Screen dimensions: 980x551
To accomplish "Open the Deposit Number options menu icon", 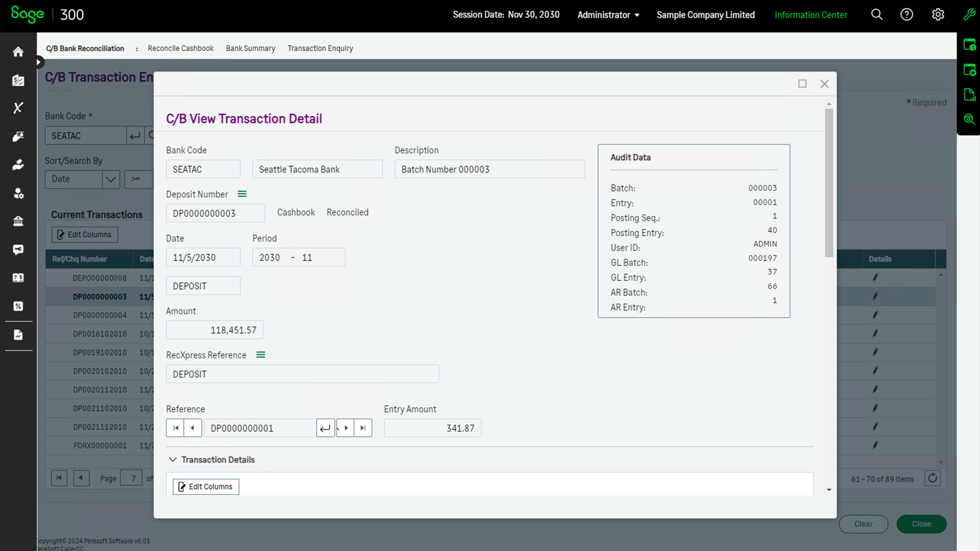I will coord(242,194).
